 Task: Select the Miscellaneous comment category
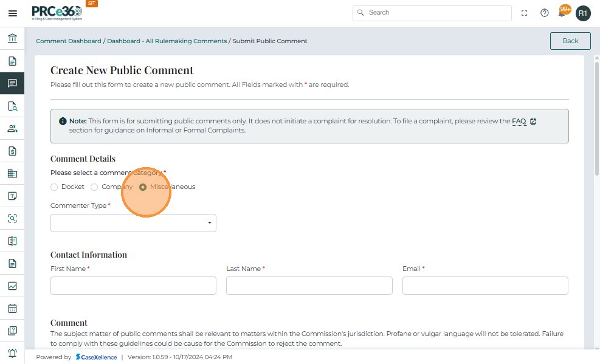click(143, 187)
